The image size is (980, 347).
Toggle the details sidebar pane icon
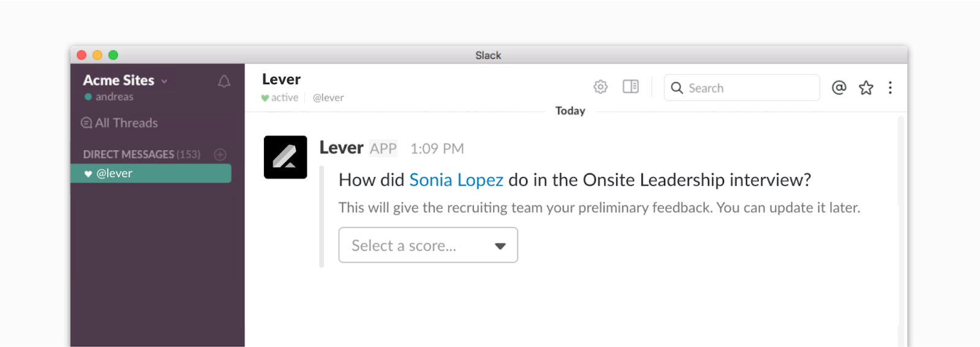[630, 87]
